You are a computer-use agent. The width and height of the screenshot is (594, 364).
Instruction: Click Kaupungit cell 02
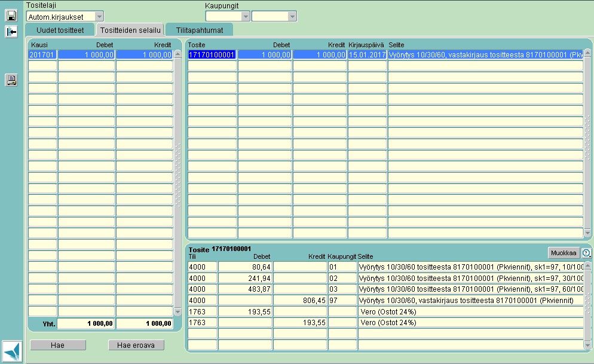[x=342, y=279]
